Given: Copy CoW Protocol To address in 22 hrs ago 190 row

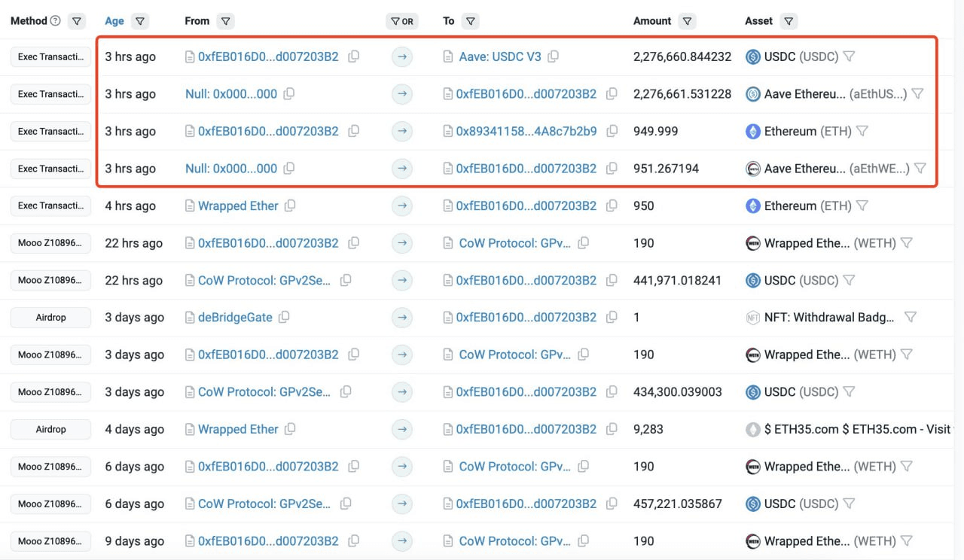Looking at the screenshot, I should pos(583,243).
